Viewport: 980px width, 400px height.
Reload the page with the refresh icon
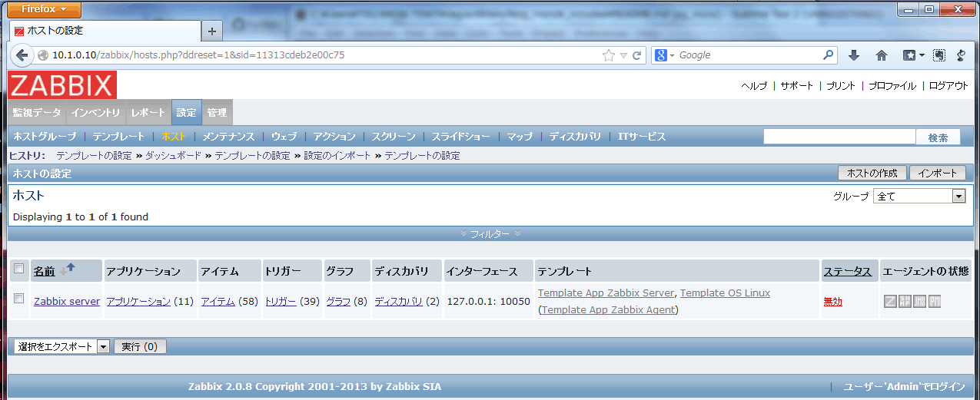(637, 55)
